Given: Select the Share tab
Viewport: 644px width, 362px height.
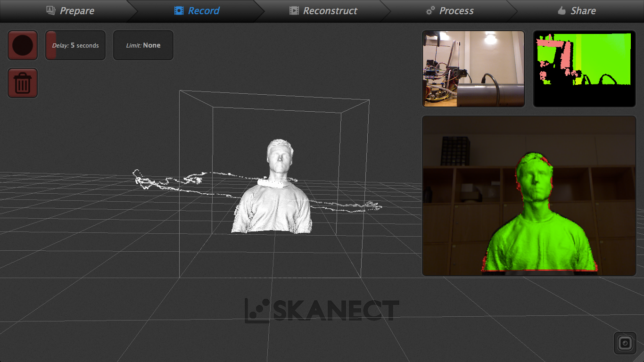Looking at the screenshot, I should pyautogui.click(x=576, y=11).
